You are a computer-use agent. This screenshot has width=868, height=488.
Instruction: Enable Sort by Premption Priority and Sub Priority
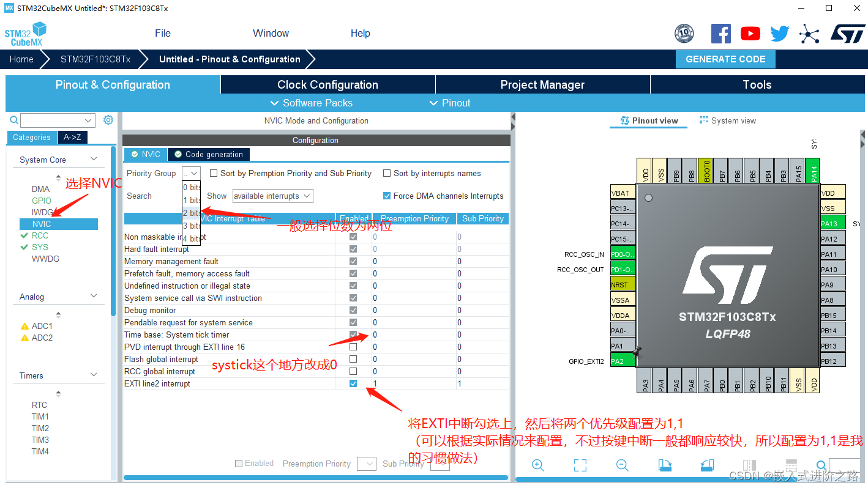pos(214,173)
